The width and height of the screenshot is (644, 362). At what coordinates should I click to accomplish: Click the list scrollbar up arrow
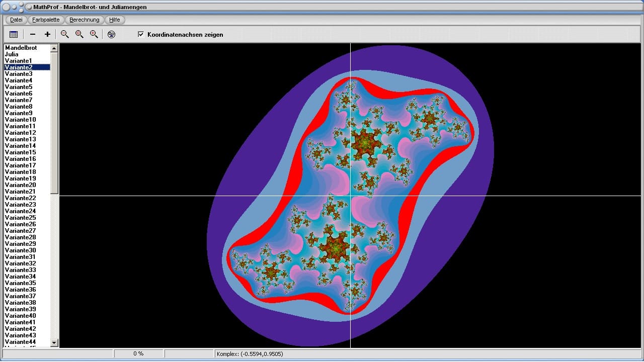(54, 48)
